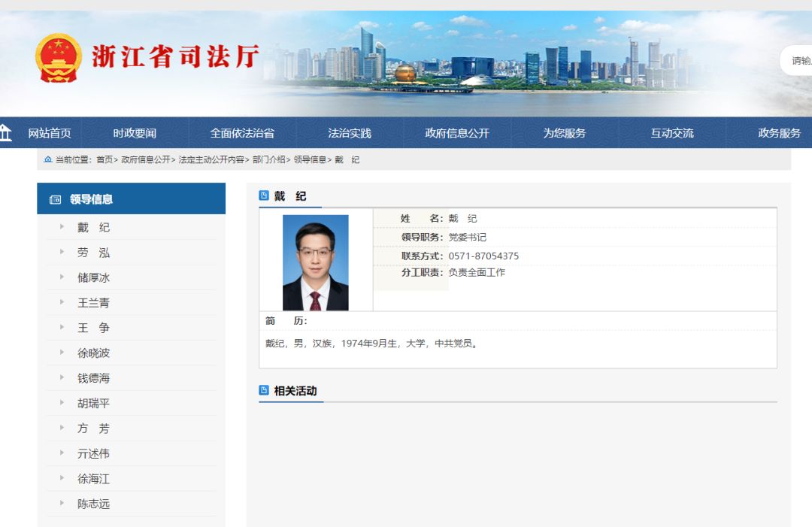Image resolution: width=812 pixels, height=527 pixels.
Task: Click the national emblem logo
Action: point(59,58)
